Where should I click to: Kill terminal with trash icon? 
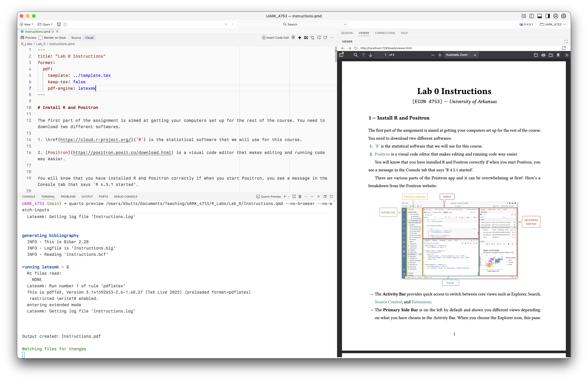300,196
